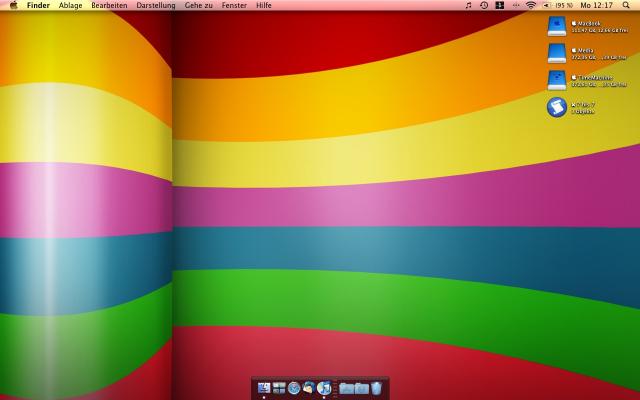Click the menu bar icon left of Wi-Fi
Viewport: 640px width, 400px height.
(x=516, y=5)
